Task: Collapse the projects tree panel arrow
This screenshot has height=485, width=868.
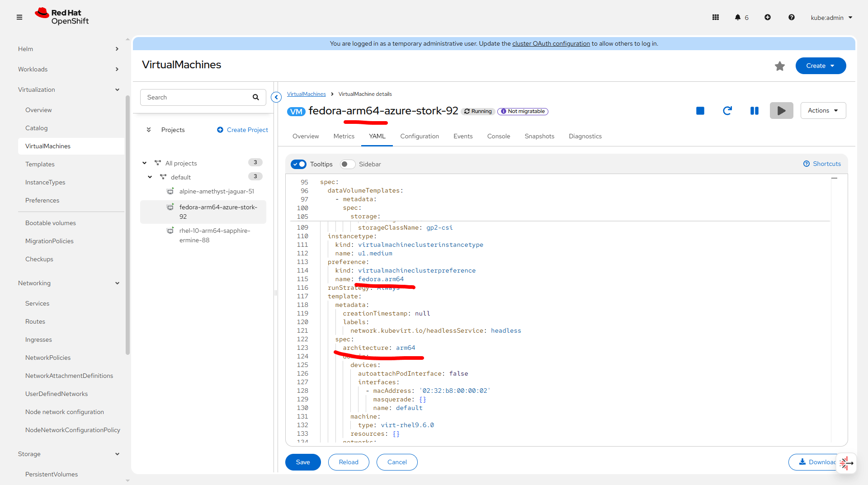Action: pos(276,97)
